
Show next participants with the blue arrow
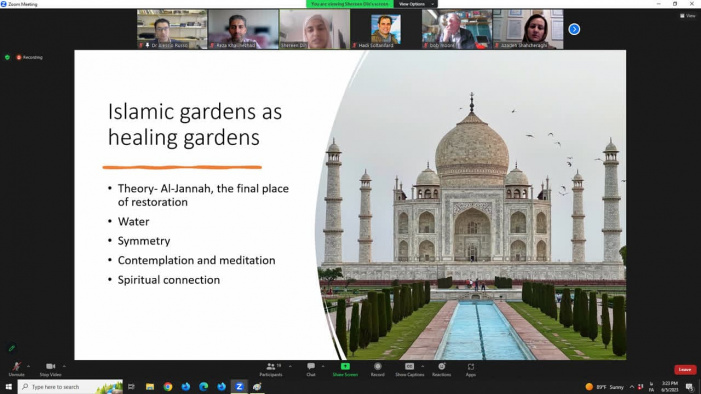[x=574, y=29]
